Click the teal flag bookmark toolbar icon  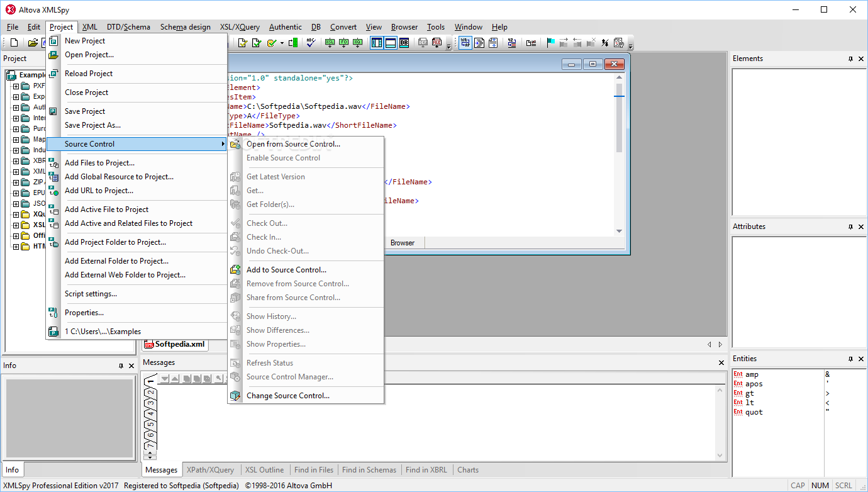point(550,43)
